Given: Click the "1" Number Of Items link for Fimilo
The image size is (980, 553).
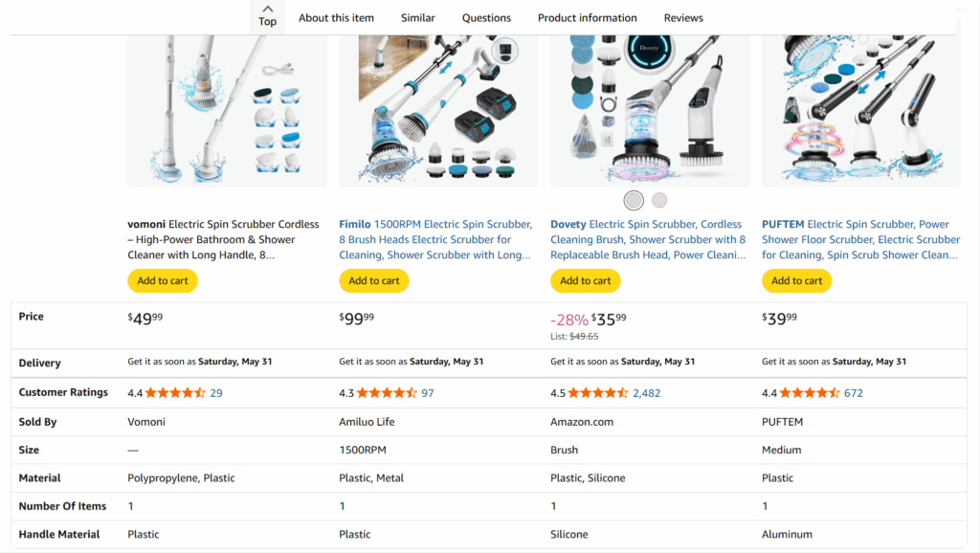Looking at the screenshot, I should coord(342,506).
